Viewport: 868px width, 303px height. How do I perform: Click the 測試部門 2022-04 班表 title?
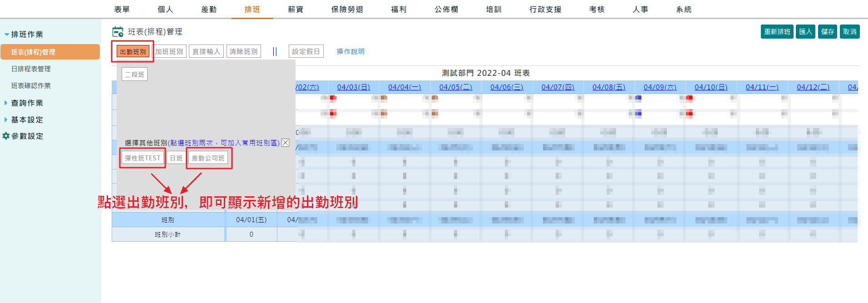coord(486,73)
